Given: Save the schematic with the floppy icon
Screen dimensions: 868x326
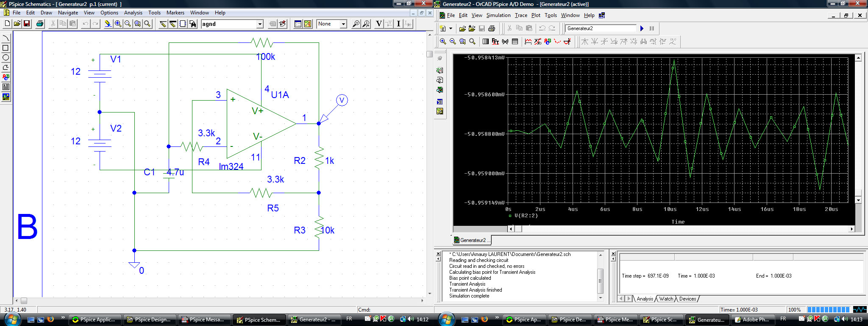Looking at the screenshot, I should coord(27,24).
